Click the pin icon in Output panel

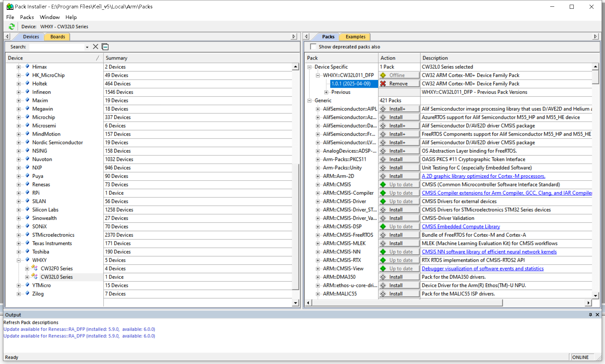(590, 315)
